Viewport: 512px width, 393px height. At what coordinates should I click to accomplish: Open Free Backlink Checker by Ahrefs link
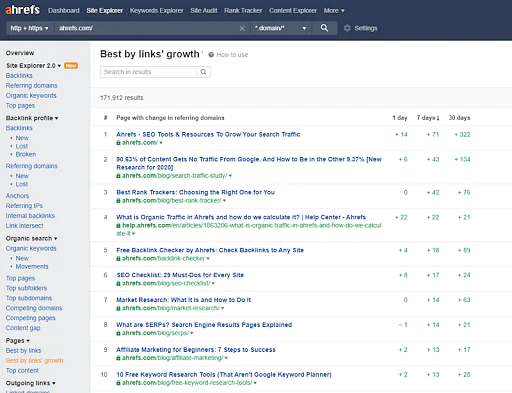(x=210, y=250)
